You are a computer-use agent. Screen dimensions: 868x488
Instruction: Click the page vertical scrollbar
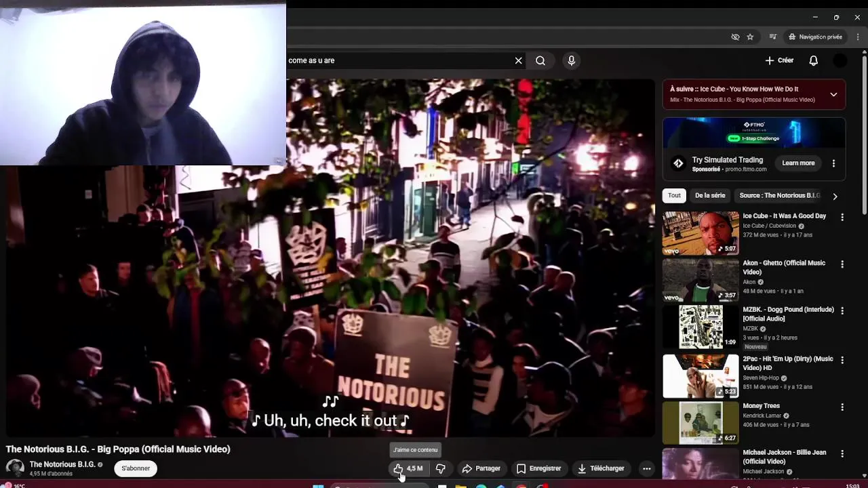864,136
